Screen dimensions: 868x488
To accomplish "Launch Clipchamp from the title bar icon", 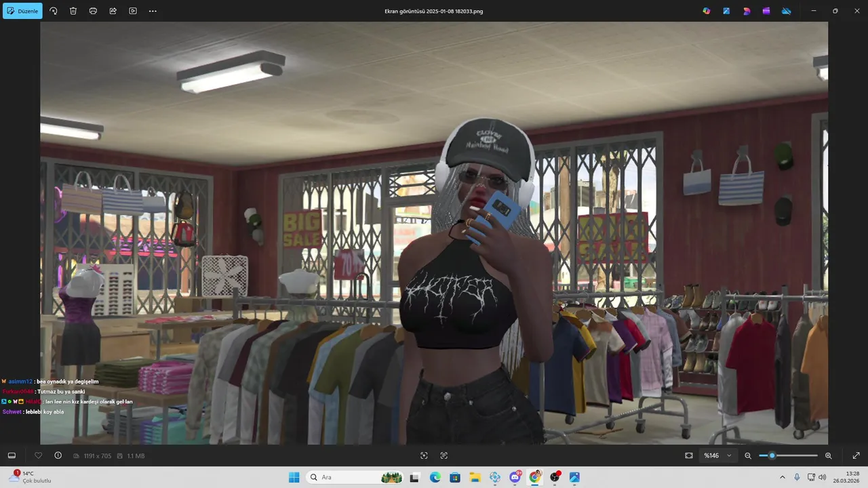I will coord(747,11).
